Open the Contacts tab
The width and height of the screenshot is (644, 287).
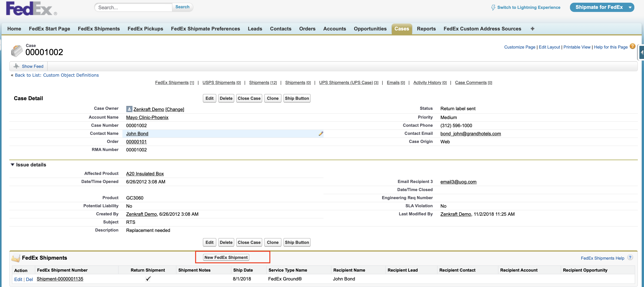coord(281,29)
